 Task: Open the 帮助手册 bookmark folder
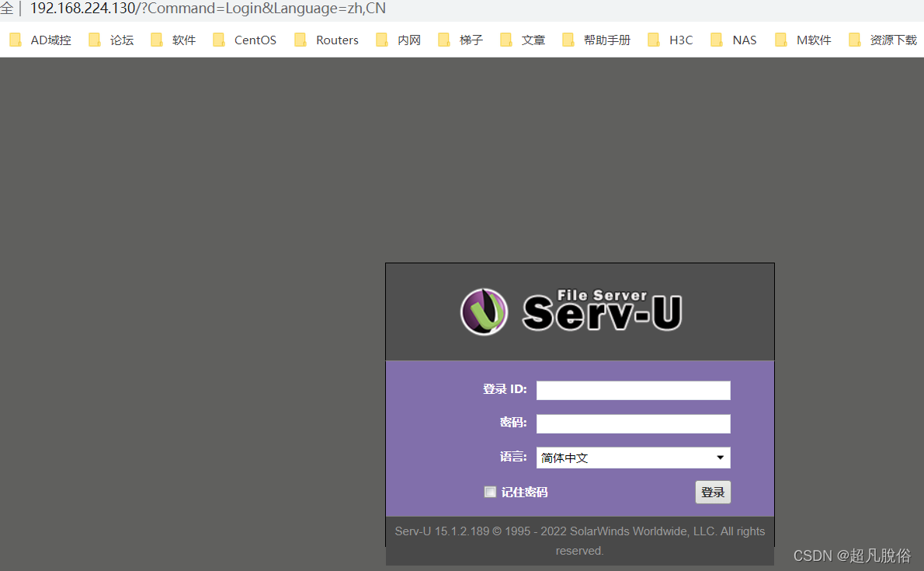tap(596, 40)
